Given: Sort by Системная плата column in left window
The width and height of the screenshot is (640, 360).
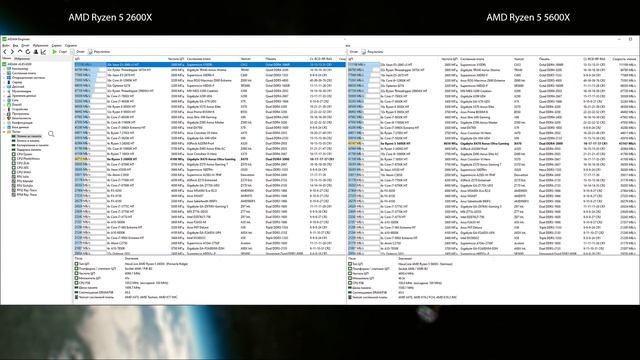Looking at the screenshot, I should 199,59.
